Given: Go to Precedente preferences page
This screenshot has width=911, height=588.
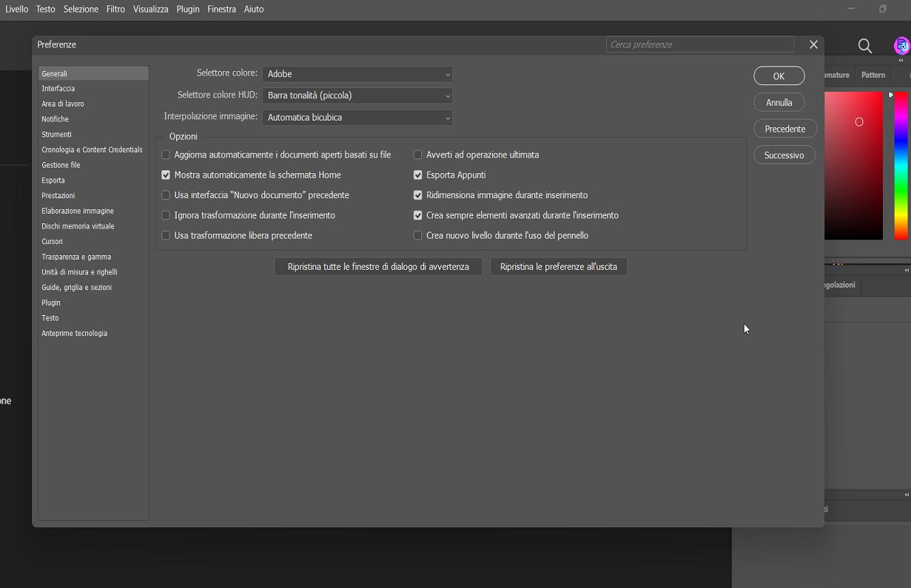Looking at the screenshot, I should click(785, 129).
